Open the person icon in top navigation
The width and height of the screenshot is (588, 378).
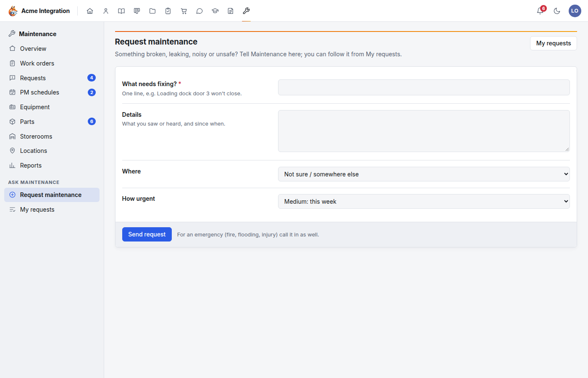click(x=106, y=11)
